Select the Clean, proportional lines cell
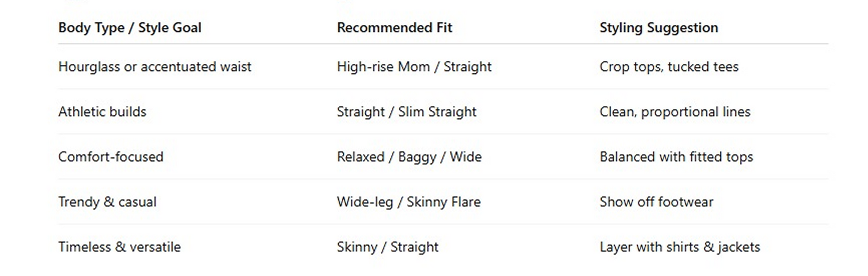 click(x=675, y=112)
